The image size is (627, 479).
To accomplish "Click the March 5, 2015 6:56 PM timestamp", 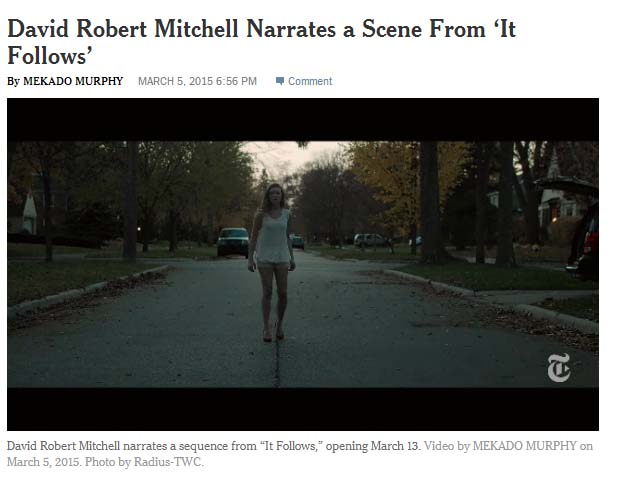I will 197,81.
